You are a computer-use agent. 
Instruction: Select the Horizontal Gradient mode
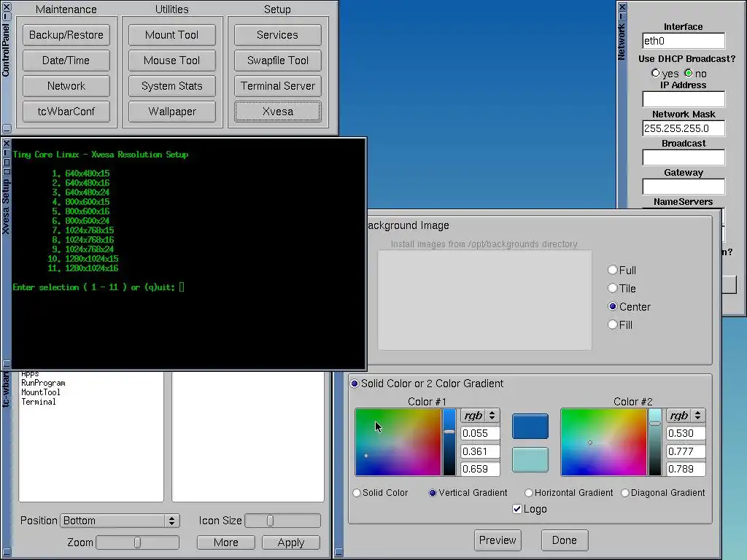point(529,493)
